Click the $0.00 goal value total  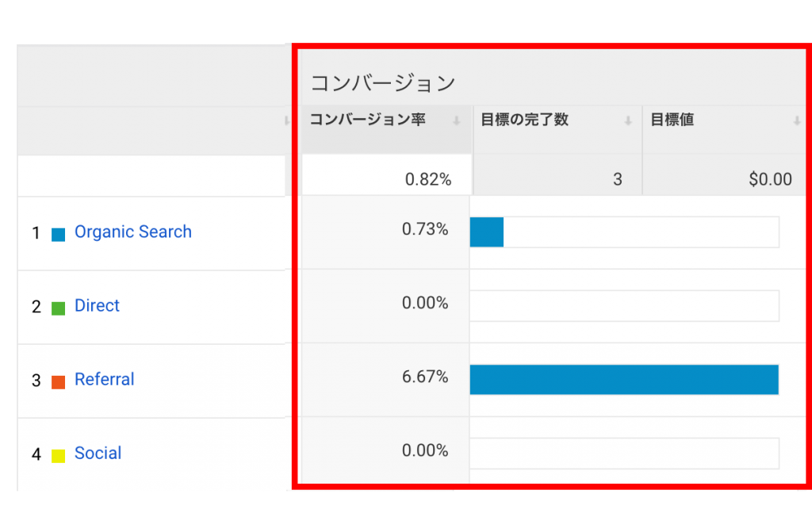pyautogui.click(x=770, y=180)
